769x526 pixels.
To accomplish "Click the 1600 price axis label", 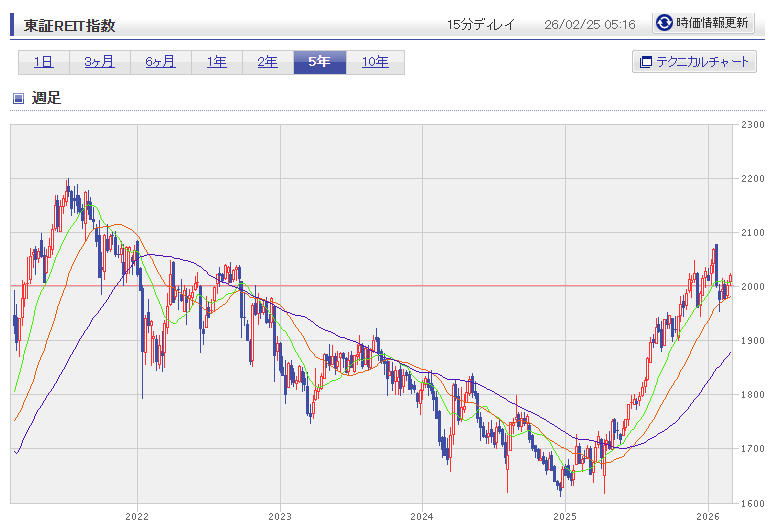I will tap(753, 503).
